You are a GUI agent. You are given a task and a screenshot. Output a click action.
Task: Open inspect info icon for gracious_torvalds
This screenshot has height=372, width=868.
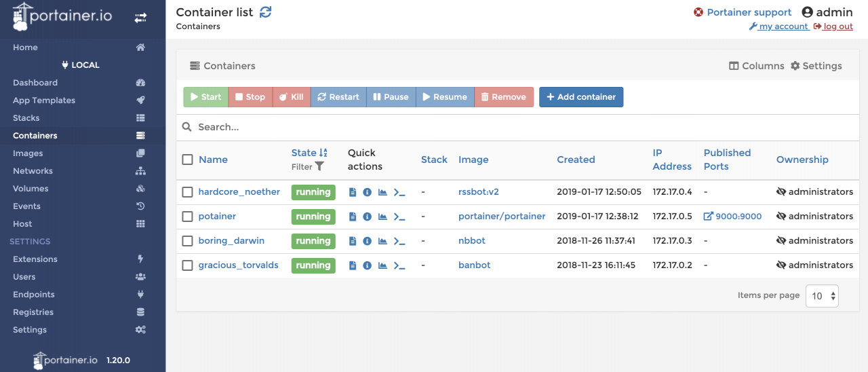coord(367,265)
